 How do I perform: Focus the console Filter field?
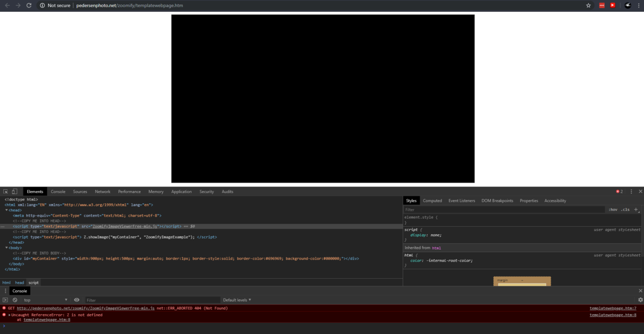click(152, 300)
